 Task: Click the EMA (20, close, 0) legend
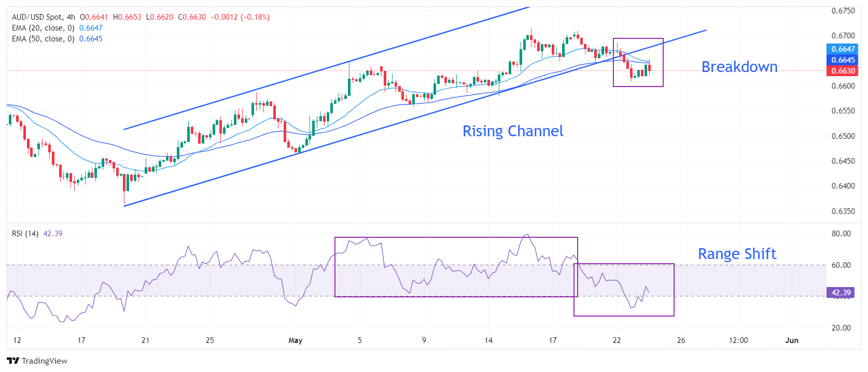point(43,28)
